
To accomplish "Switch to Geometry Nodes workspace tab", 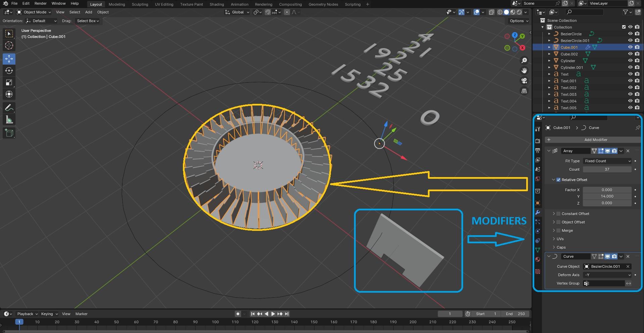I will pos(323,4).
